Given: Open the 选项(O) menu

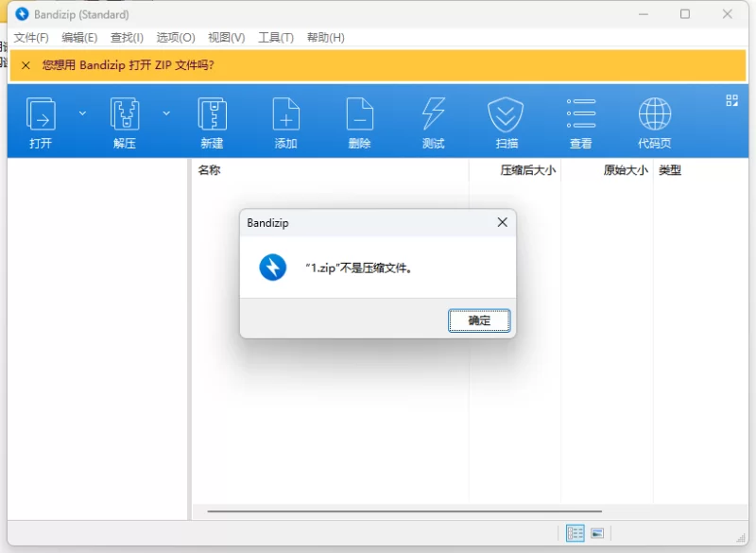Looking at the screenshot, I should pos(176,38).
